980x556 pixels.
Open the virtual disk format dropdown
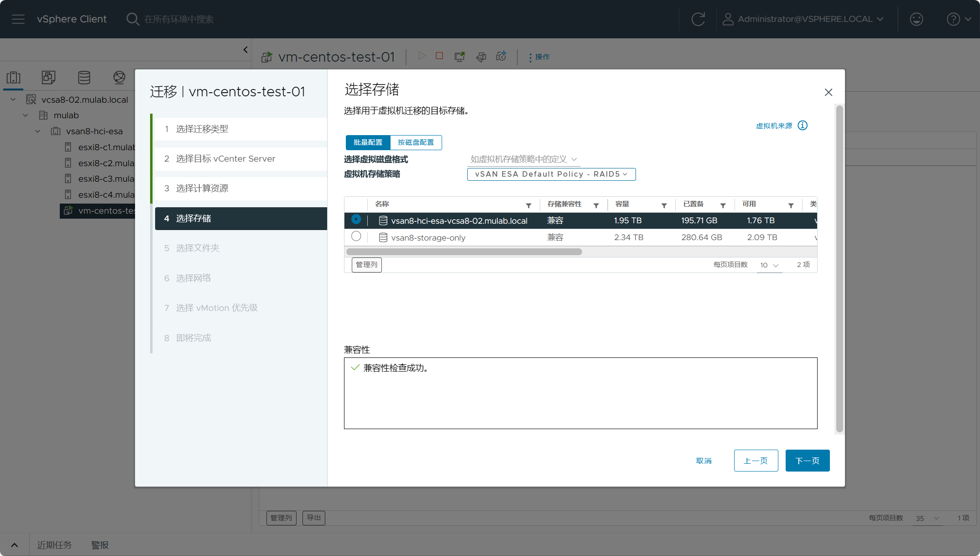tap(524, 159)
